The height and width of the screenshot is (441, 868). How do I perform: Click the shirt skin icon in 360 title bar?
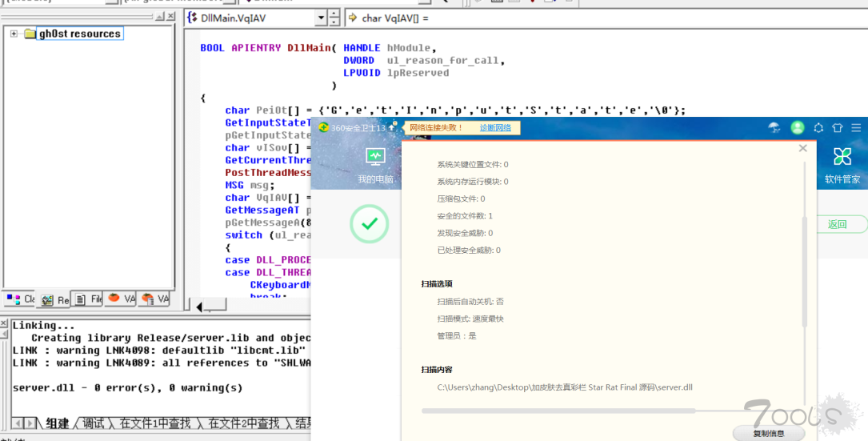coord(837,128)
